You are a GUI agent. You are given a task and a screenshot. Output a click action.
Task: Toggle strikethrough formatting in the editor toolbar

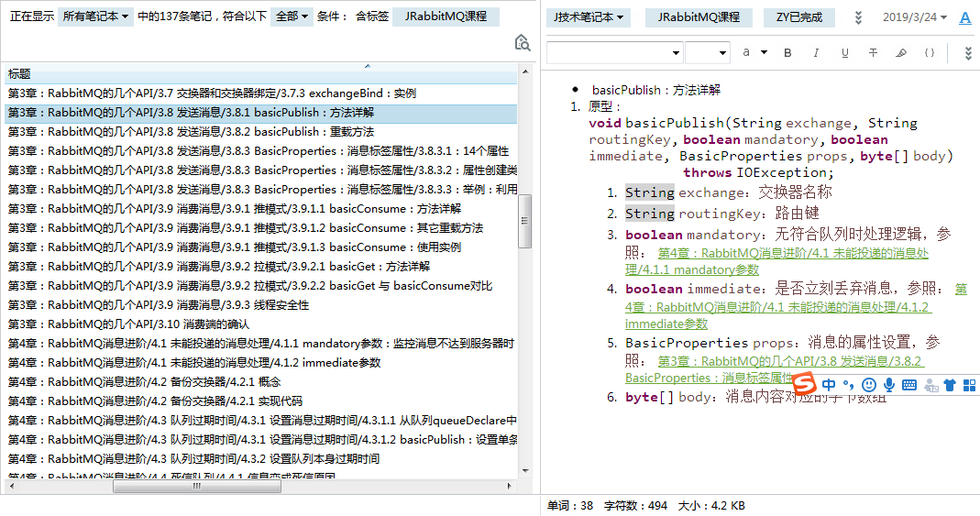pos(873,53)
